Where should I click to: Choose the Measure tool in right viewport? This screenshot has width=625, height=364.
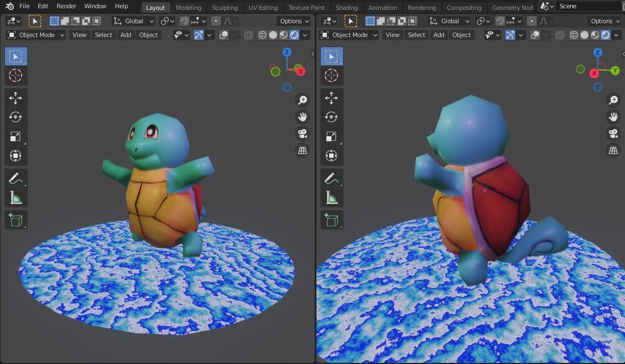pyautogui.click(x=331, y=198)
